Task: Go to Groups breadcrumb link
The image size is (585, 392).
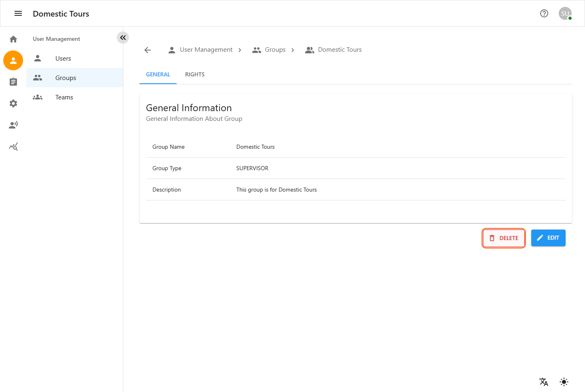Action: (x=275, y=50)
